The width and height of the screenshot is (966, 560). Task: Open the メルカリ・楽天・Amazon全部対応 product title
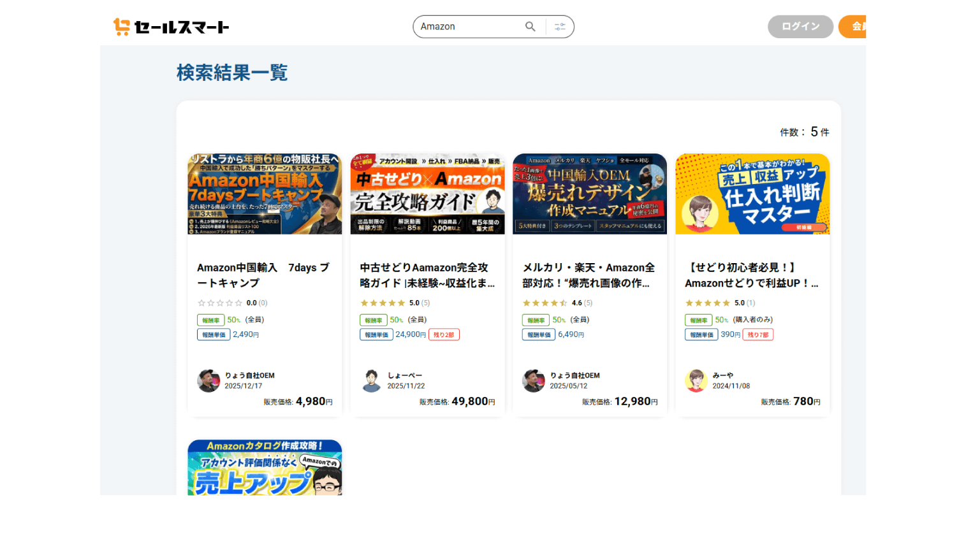point(588,275)
